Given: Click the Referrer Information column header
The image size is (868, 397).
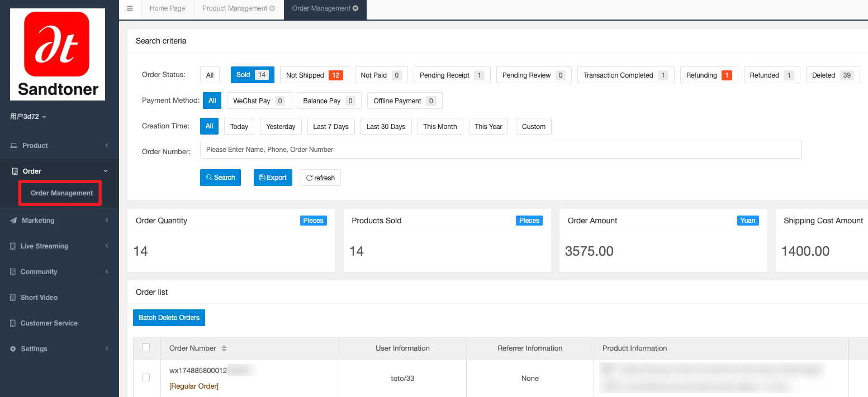Looking at the screenshot, I should (530, 348).
